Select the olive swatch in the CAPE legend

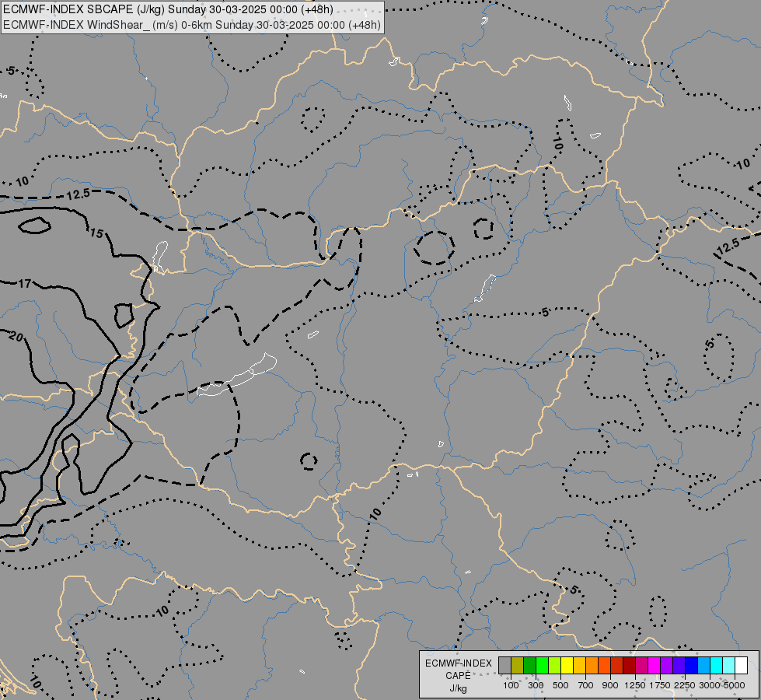point(518,665)
